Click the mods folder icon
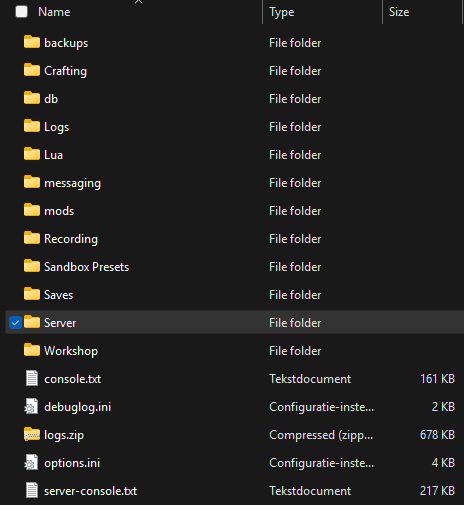This screenshot has width=464, height=505. [x=32, y=210]
